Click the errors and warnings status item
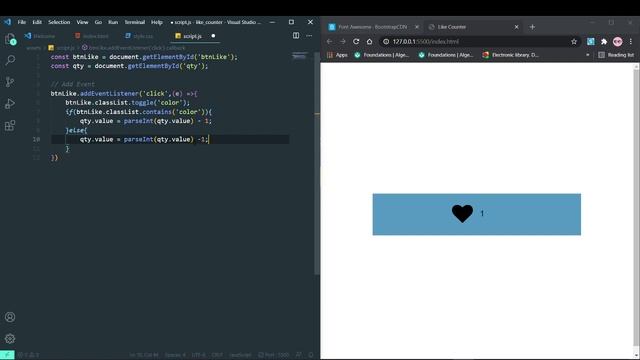The width and height of the screenshot is (640, 360). pos(29,355)
